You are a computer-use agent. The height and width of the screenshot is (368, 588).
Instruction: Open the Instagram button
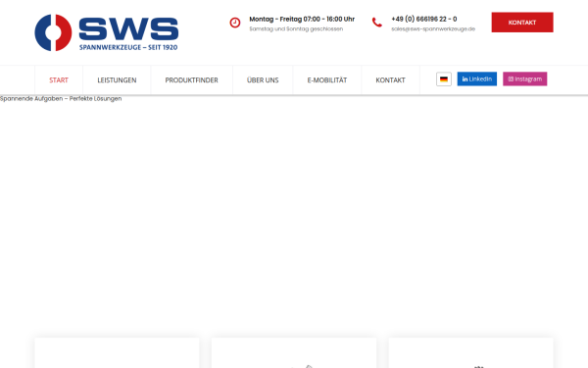coord(524,79)
